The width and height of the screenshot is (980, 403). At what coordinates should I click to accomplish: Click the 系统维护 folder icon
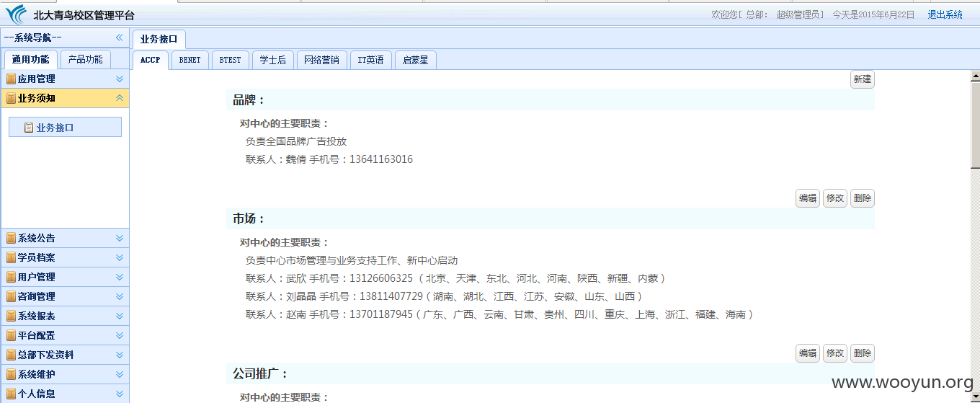point(11,374)
